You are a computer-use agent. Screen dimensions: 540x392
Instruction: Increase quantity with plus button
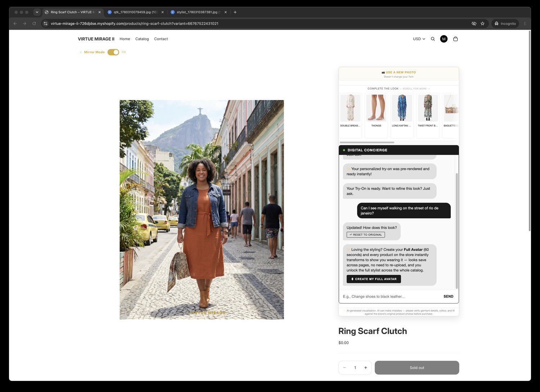365,368
